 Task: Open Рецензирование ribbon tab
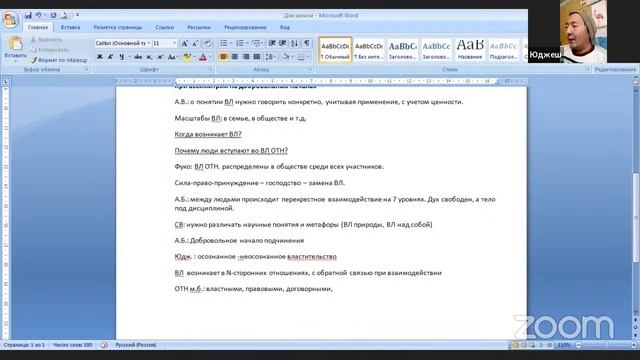[x=245, y=27]
